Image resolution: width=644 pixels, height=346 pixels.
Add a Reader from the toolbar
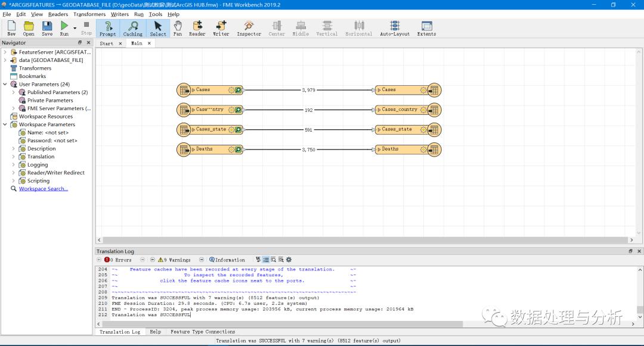197,27
